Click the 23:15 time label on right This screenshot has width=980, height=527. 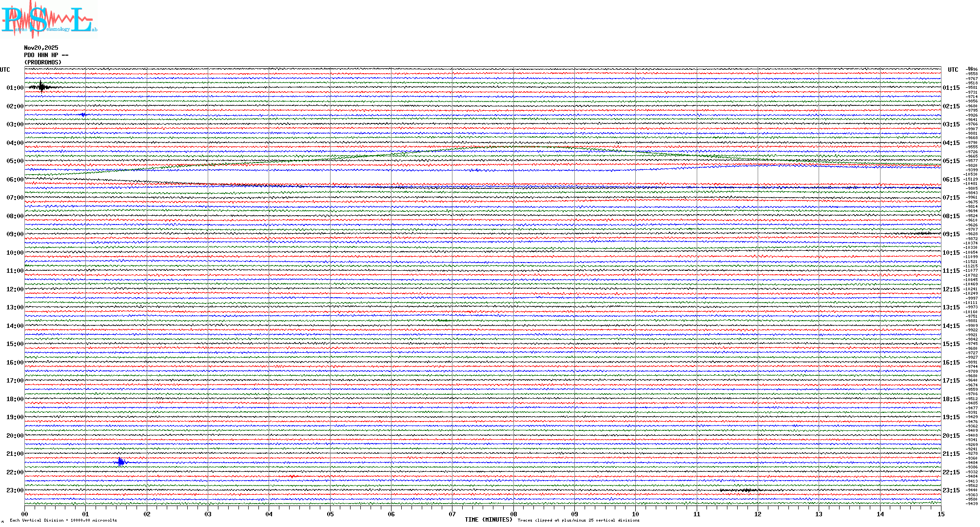pos(951,490)
